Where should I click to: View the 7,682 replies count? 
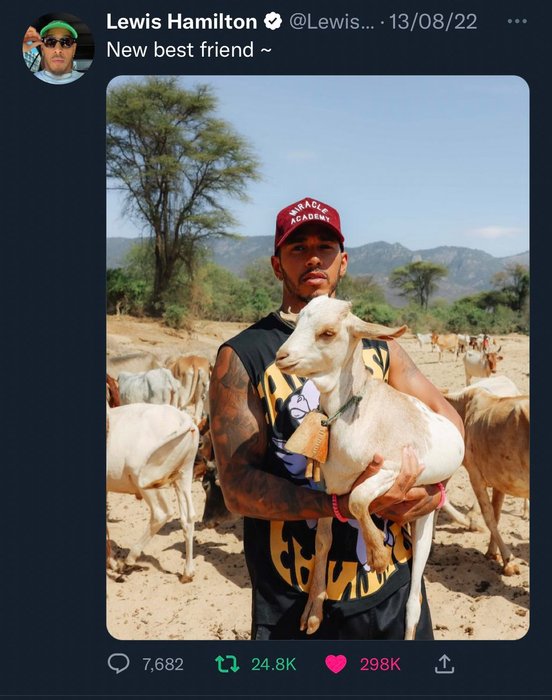163,664
